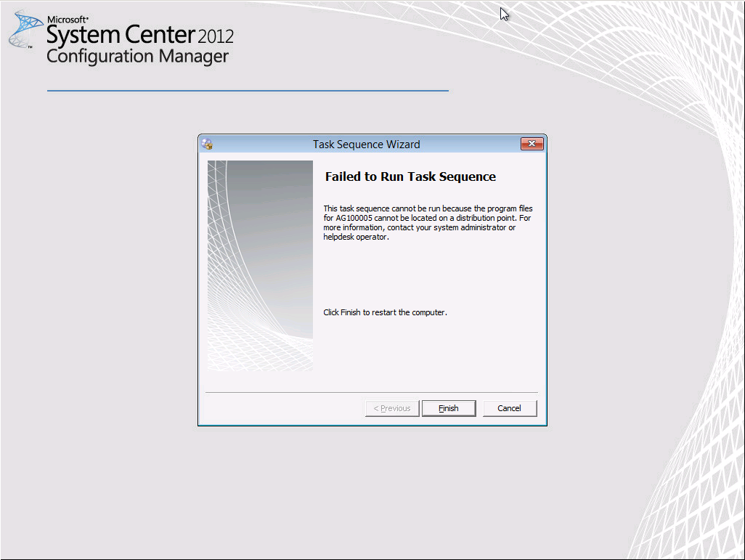The image size is (745, 560).
Task: Click the System Center 2012 title graphic
Action: [138, 35]
